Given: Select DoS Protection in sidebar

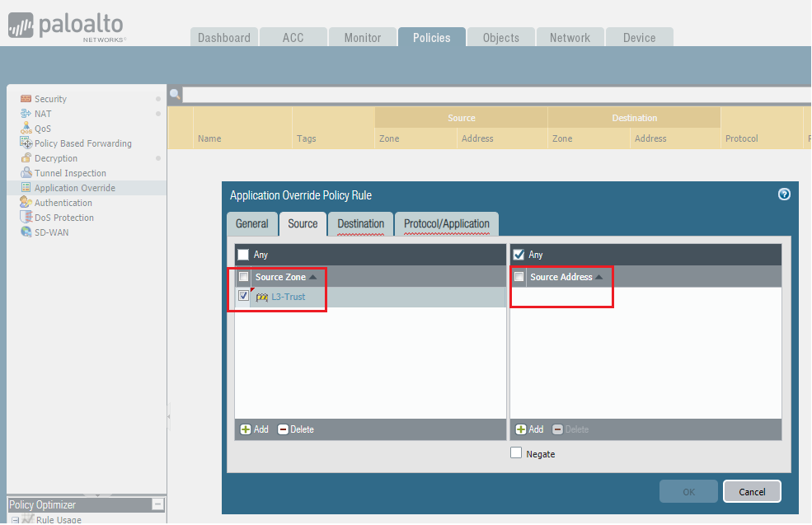Looking at the screenshot, I should (64, 218).
